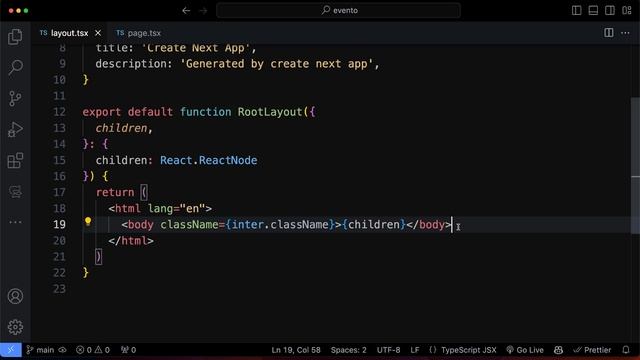Click the RootLayout function name
The height and width of the screenshot is (360, 640).
coord(270,112)
